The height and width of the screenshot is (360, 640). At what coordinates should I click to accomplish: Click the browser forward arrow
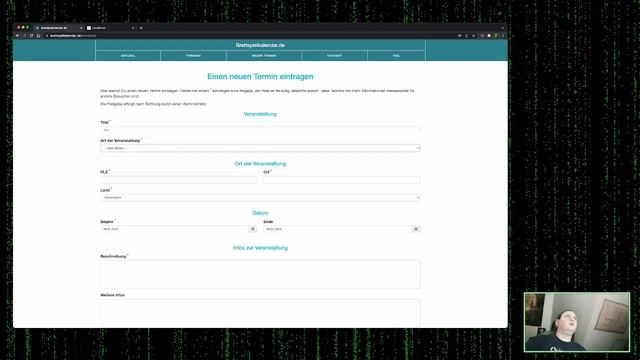click(24, 36)
